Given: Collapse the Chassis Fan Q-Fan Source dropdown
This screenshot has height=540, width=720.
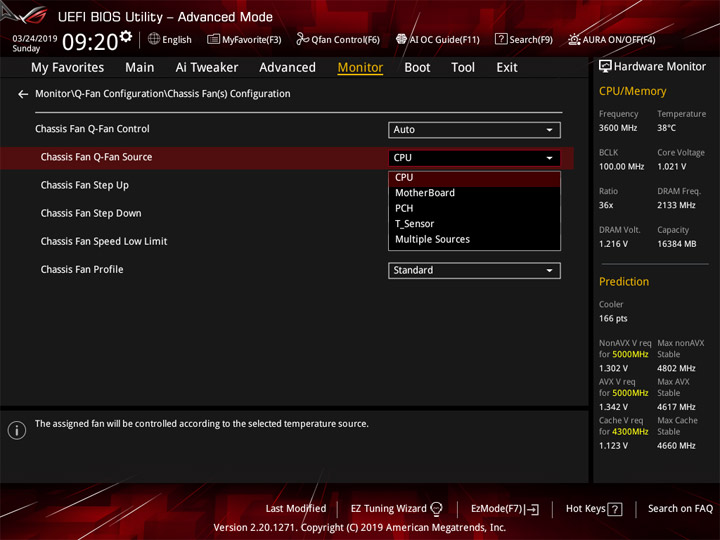Looking at the screenshot, I should pyautogui.click(x=474, y=158).
